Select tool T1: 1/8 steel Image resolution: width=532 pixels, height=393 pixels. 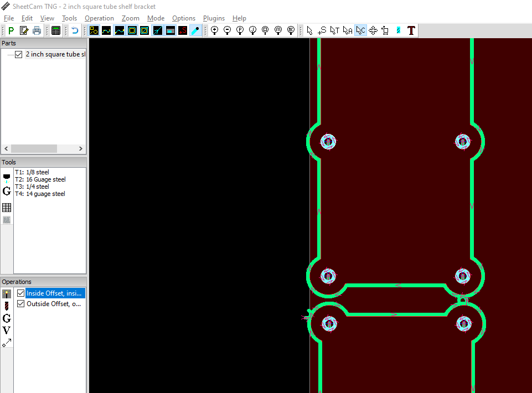point(32,172)
